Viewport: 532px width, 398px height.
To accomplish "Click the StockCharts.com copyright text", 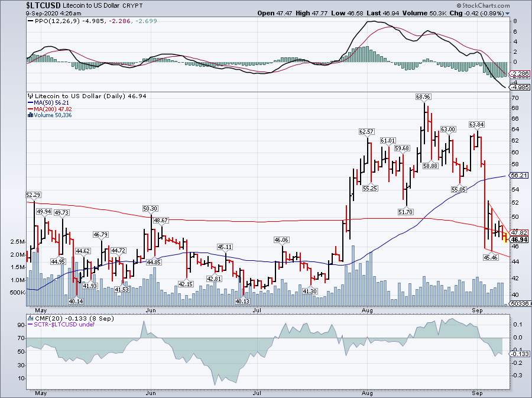I will coord(483,5).
